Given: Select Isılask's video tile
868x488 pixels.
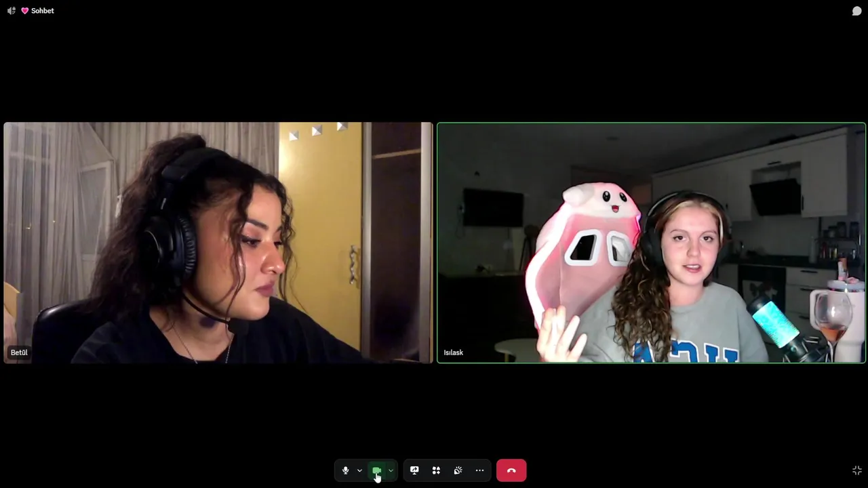Looking at the screenshot, I should 651,243.
